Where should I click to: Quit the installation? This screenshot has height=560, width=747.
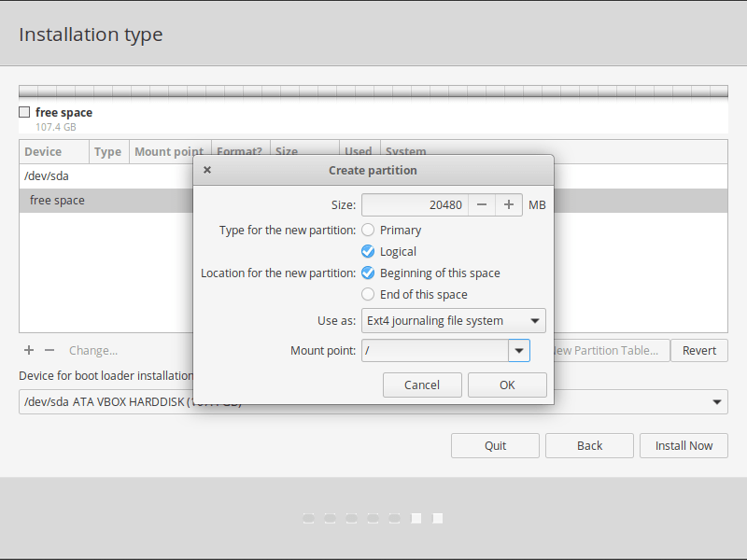(495, 445)
